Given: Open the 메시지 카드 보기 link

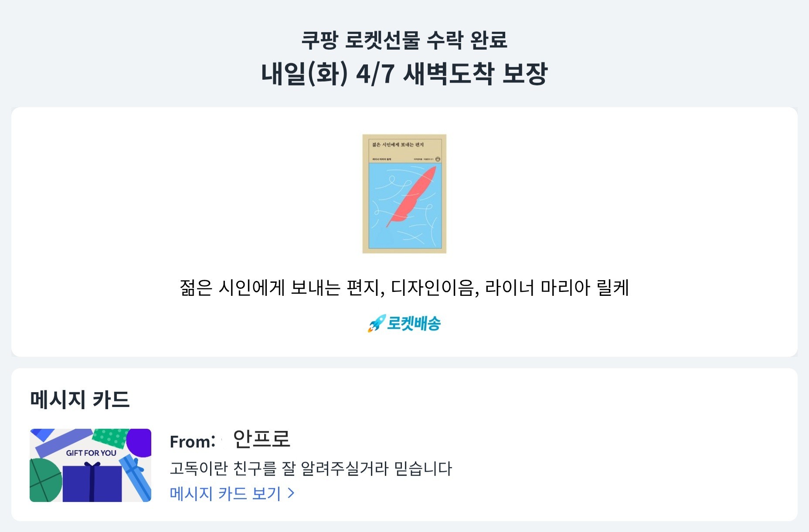Looking at the screenshot, I should click(225, 493).
